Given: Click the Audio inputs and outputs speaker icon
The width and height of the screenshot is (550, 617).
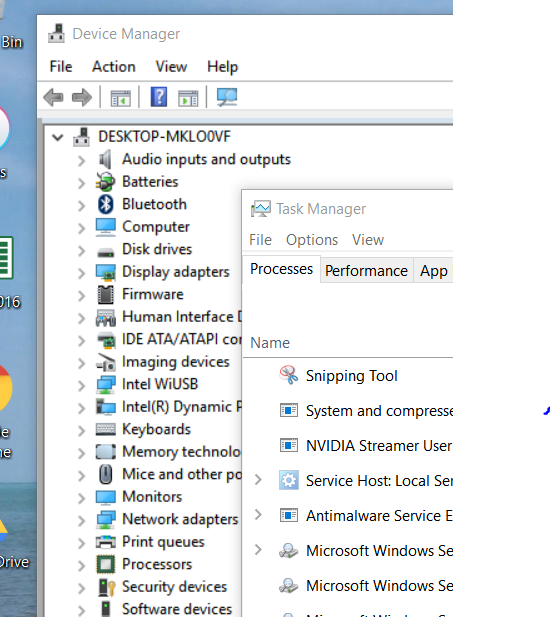Looking at the screenshot, I should (105, 159).
